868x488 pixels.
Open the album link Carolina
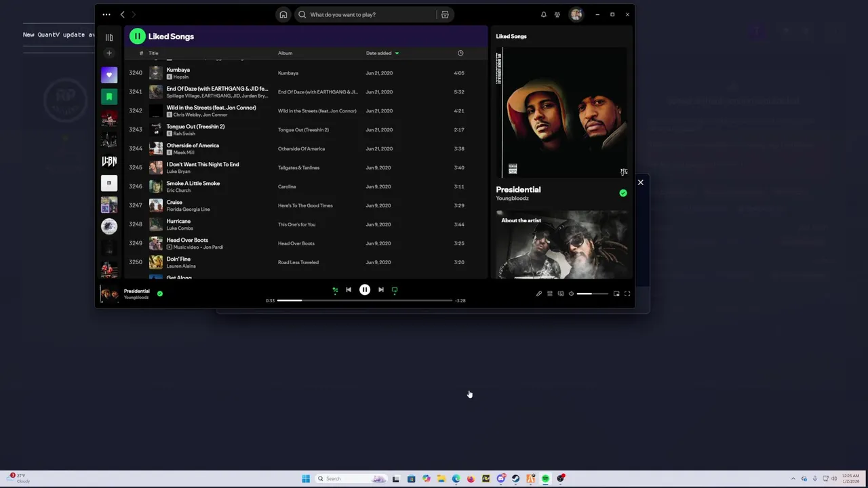click(x=287, y=186)
